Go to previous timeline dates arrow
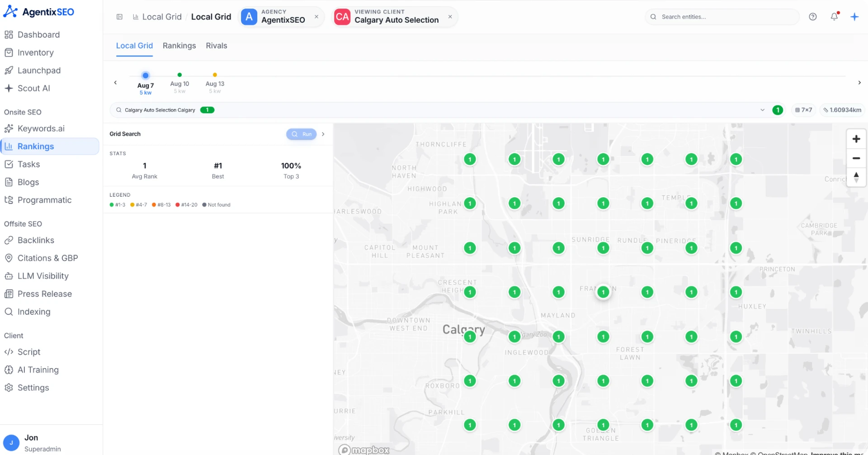Image resolution: width=868 pixels, height=455 pixels. pyautogui.click(x=115, y=82)
